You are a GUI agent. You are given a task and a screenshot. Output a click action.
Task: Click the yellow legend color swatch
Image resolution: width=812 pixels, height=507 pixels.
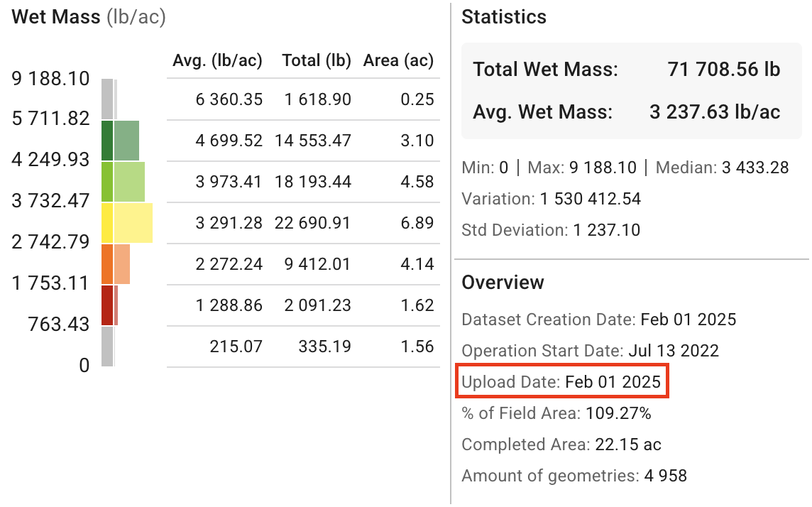pyautogui.click(x=107, y=223)
